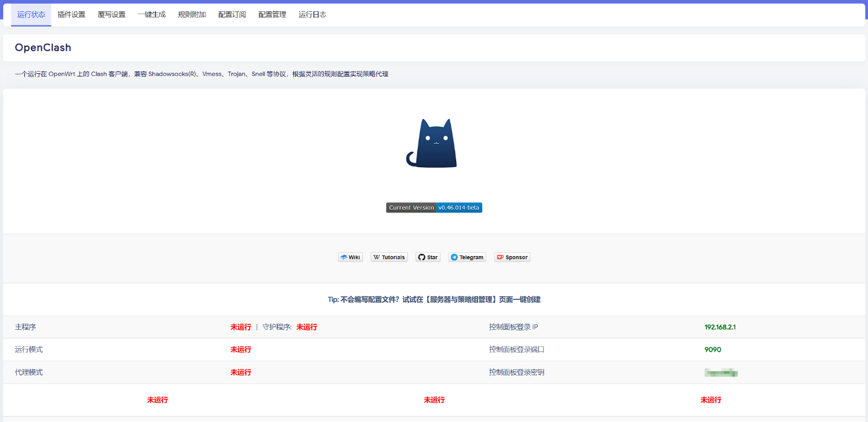
Task: Open the 配置订阅 tab
Action: (x=232, y=15)
